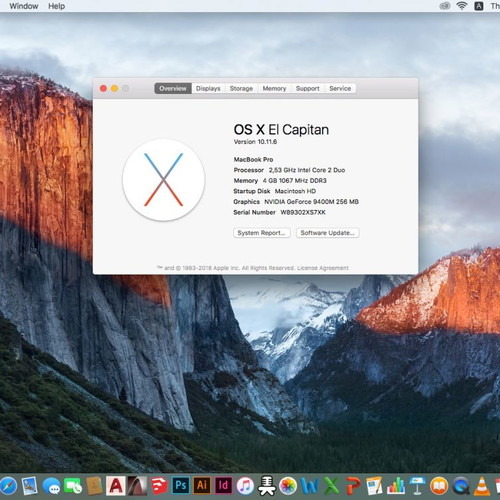500x500 pixels.
Task: Switch to the Service tab
Action: point(340,88)
